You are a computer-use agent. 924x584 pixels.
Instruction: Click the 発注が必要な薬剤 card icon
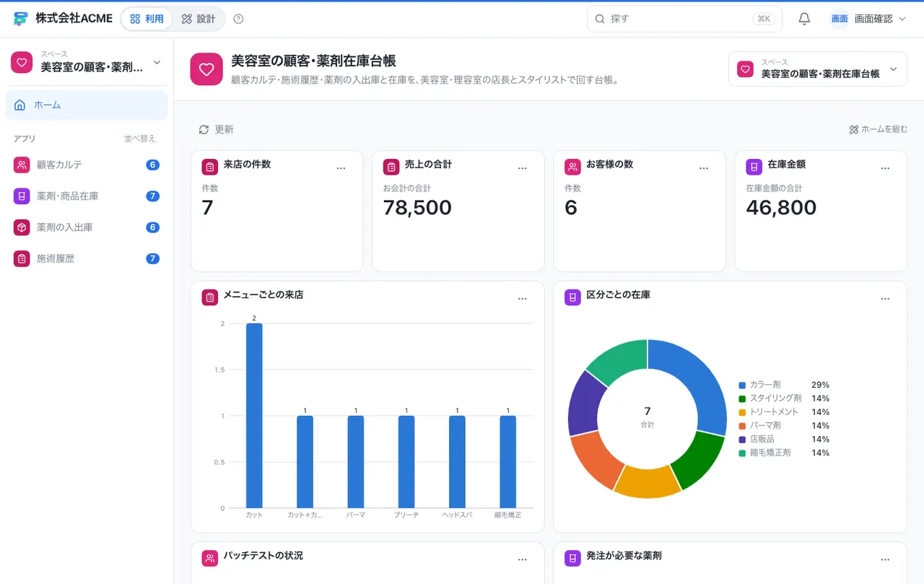click(572, 558)
